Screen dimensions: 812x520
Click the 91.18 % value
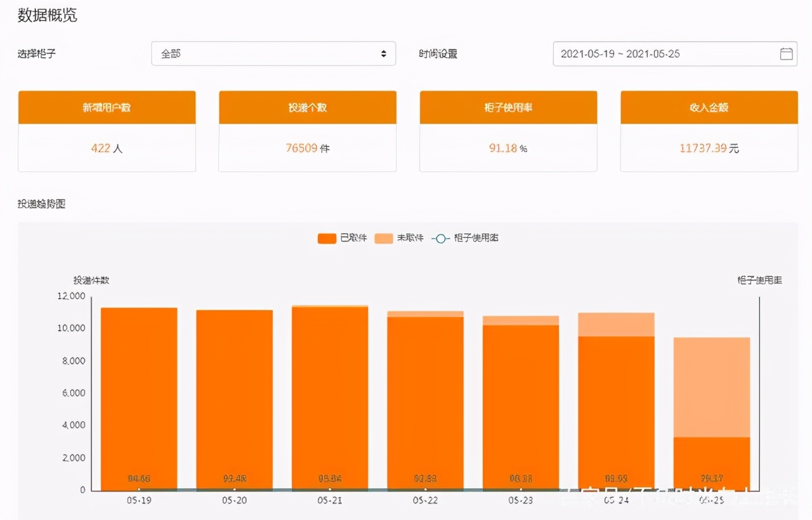(x=508, y=148)
